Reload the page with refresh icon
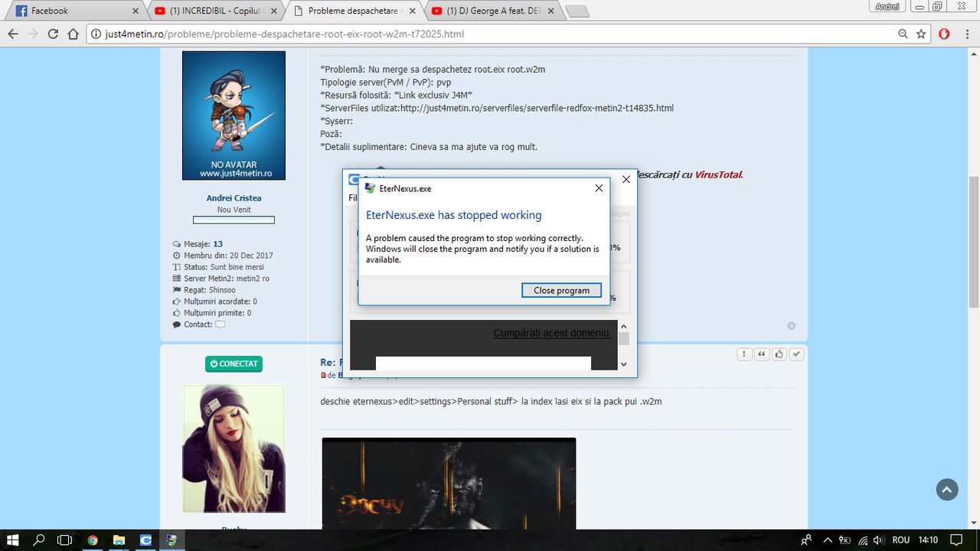980x551 pixels. coord(53,34)
